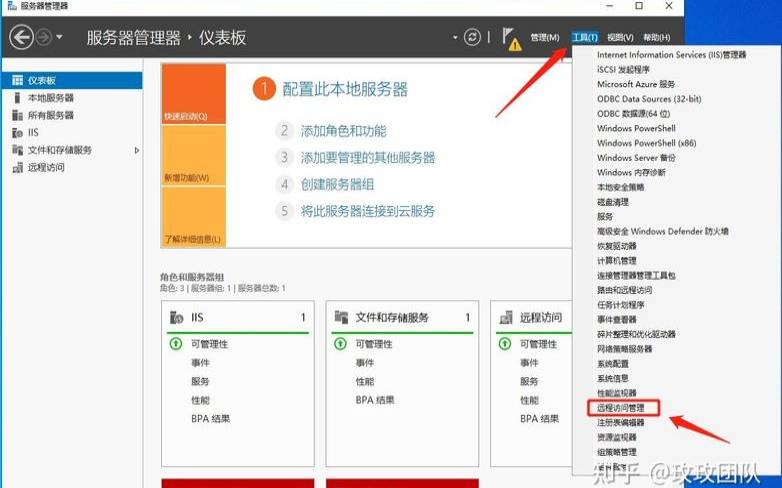Image resolution: width=782 pixels, height=488 pixels.
Task: Click the IIS role tile icon
Action: (x=177, y=317)
